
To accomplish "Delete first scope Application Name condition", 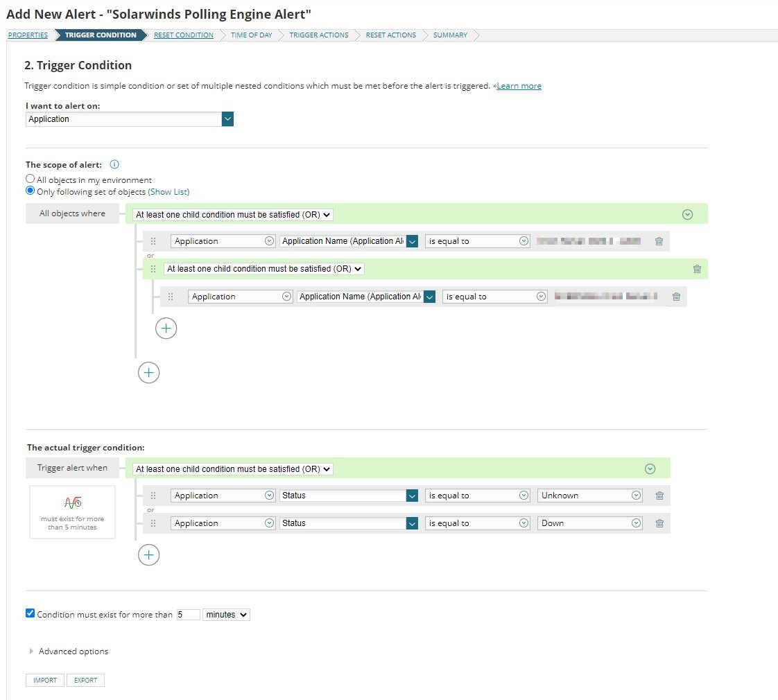I will (x=659, y=241).
